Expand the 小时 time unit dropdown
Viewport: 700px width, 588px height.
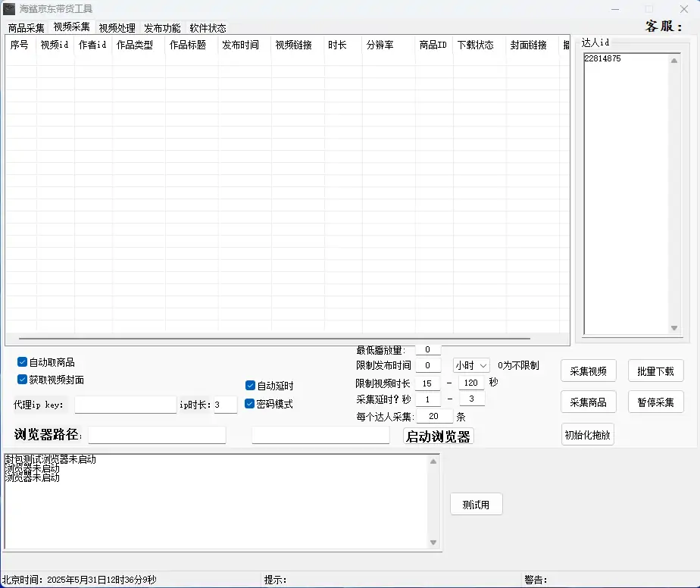point(471,366)
